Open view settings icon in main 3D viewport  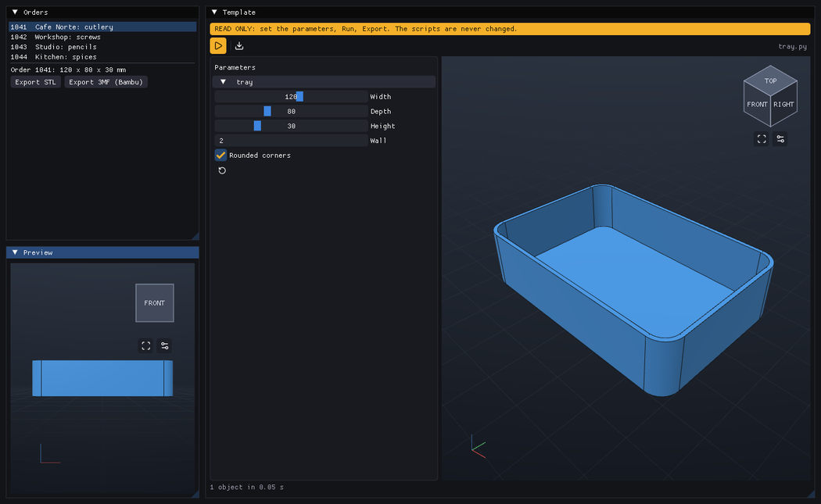click(780, 138)
